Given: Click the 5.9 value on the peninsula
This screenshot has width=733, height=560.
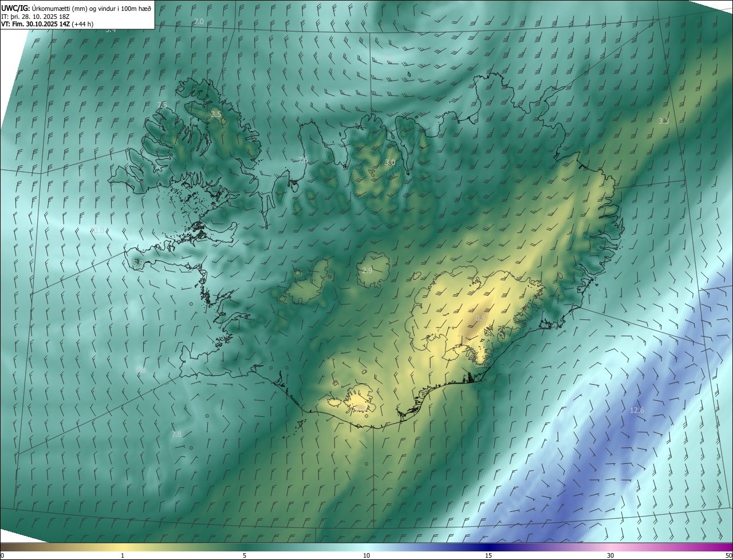Looking at the screenshot, I should pyautogui.click(x=138, y=263).
